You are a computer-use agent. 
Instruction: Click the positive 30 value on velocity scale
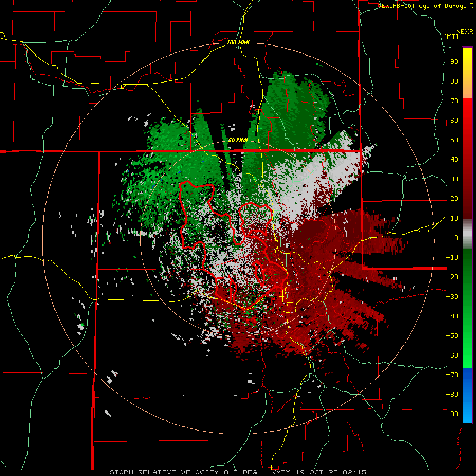[x=454, y=179]
